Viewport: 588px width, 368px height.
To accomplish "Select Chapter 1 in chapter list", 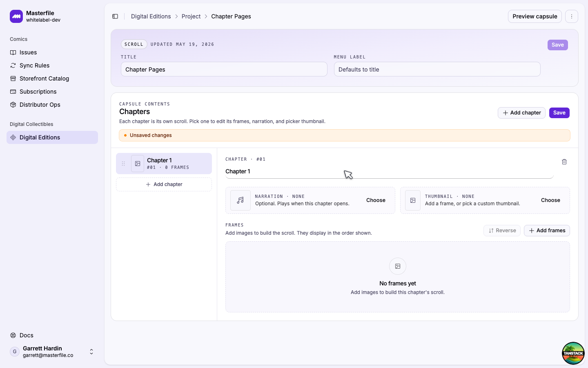I will pyautogui.click(x=164, y=164).
